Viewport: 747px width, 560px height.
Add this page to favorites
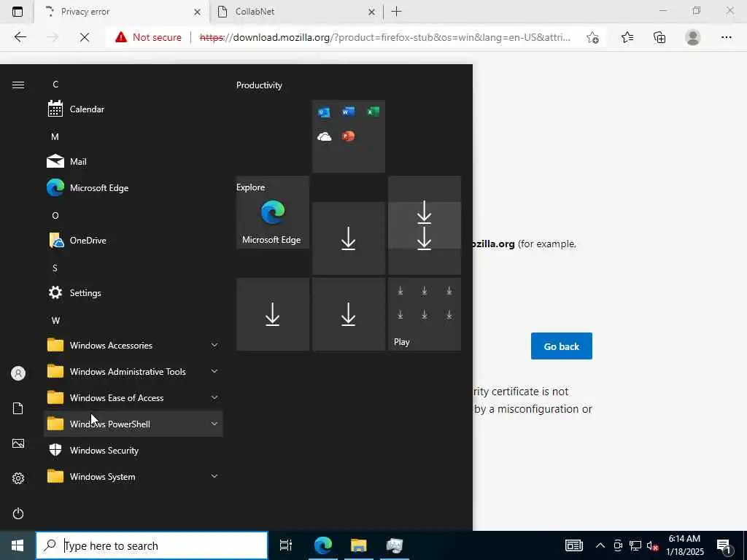pos(592,37)
